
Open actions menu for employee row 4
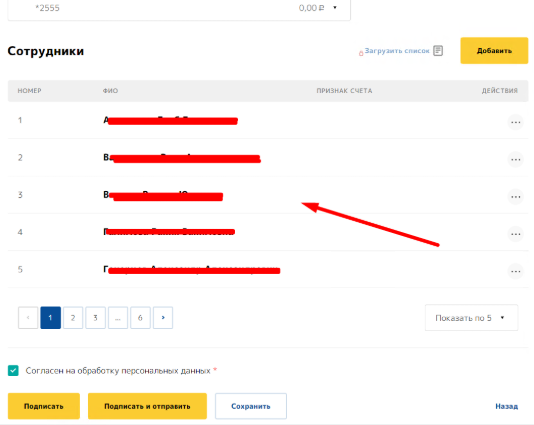coord(515,234)
